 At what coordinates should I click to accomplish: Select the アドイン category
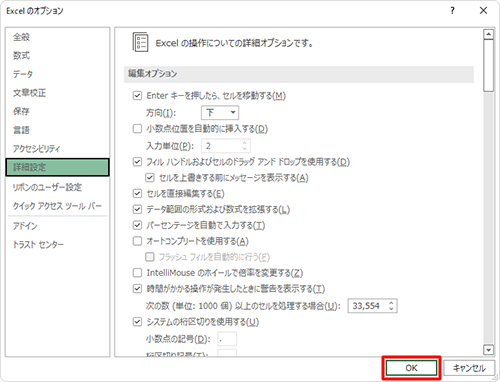point(25,226)
